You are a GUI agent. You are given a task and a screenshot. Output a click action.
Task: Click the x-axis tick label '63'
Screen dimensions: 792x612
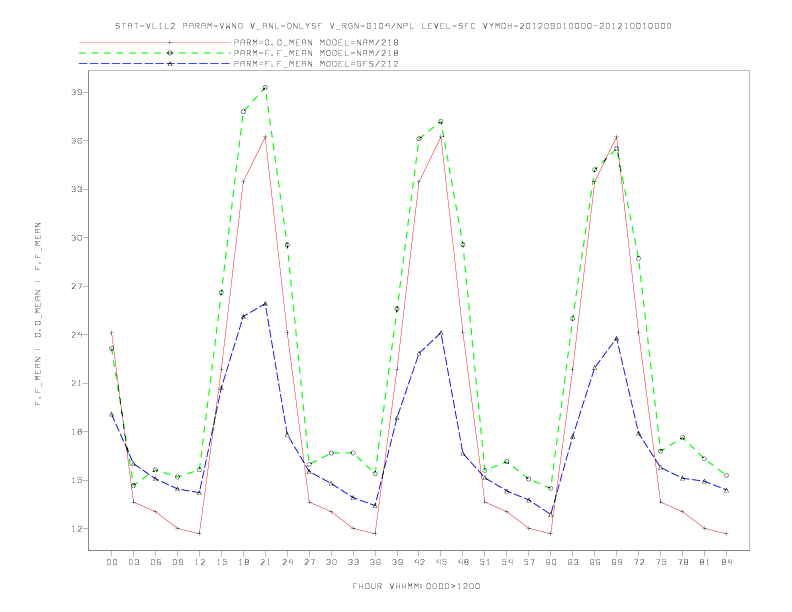coord(573,562)
